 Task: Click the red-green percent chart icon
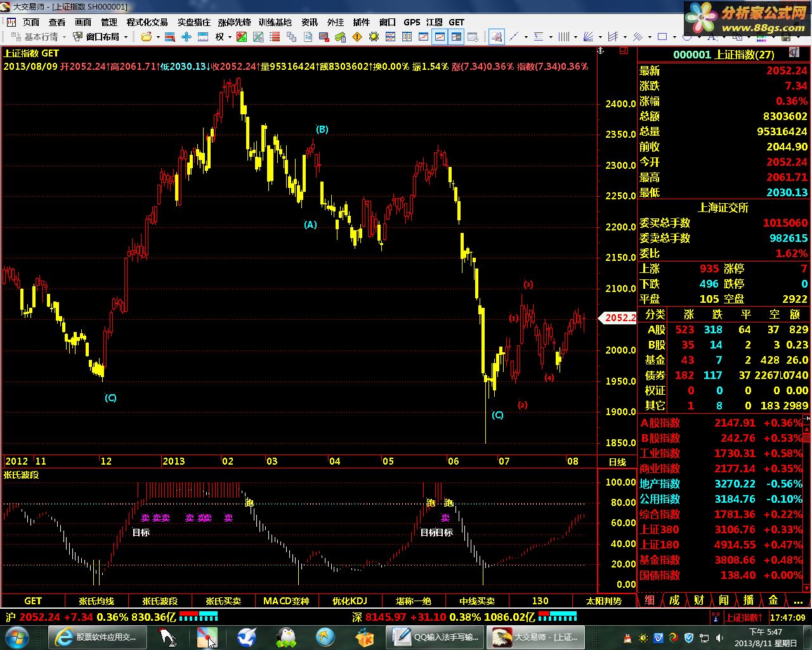(x=242, y=37)
